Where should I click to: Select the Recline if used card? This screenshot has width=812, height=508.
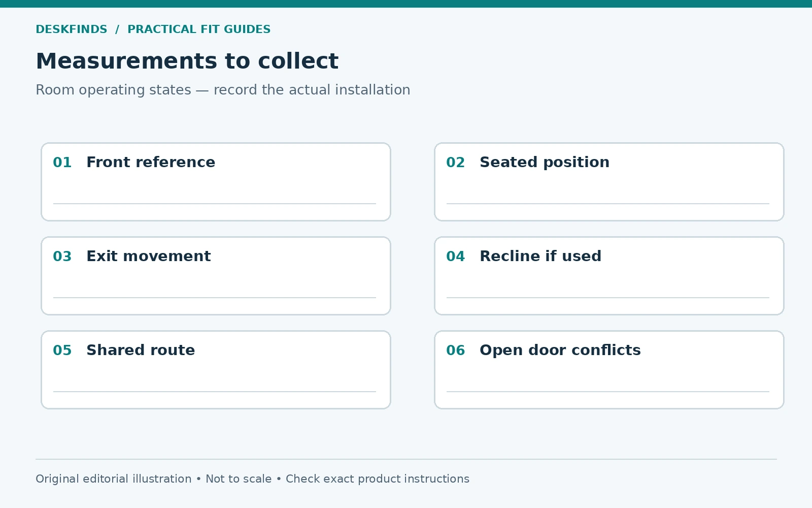click(x=609, y=276)
